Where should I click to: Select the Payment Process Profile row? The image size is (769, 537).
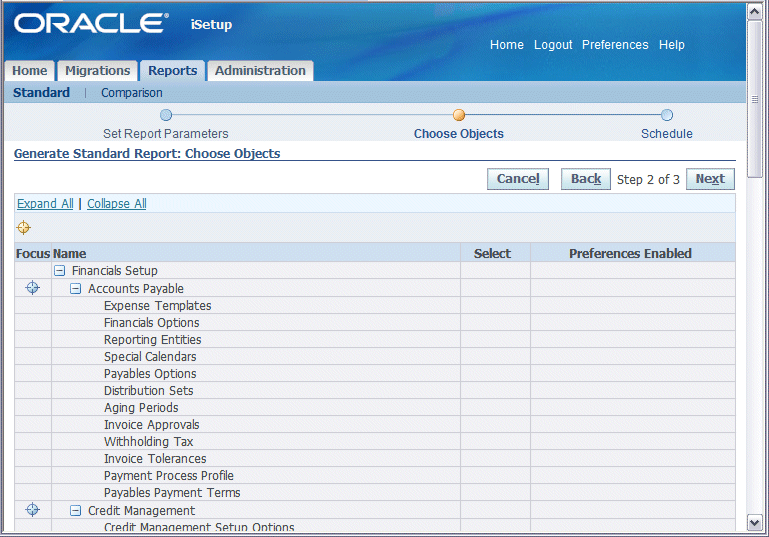pos(375,476)
